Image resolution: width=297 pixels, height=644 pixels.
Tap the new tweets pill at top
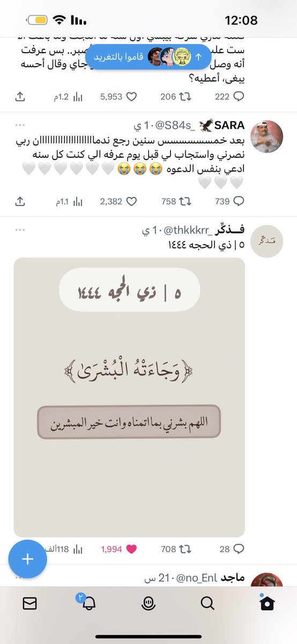coord(147,56)
